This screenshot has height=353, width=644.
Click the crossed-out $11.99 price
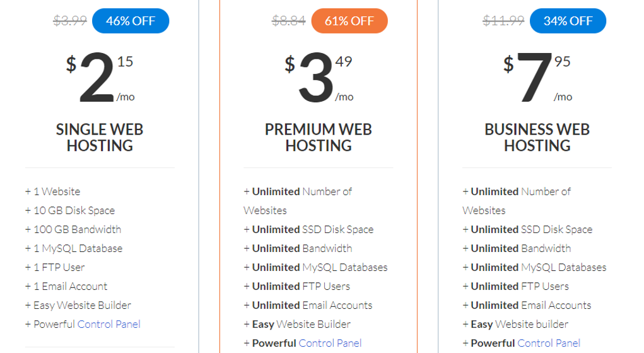(503, 21)
